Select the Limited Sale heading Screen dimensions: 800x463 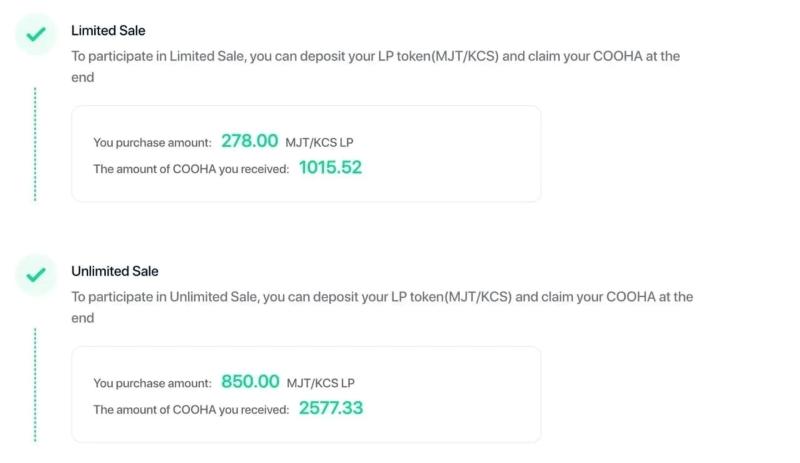pyautogui.click(x=108, y=31)
